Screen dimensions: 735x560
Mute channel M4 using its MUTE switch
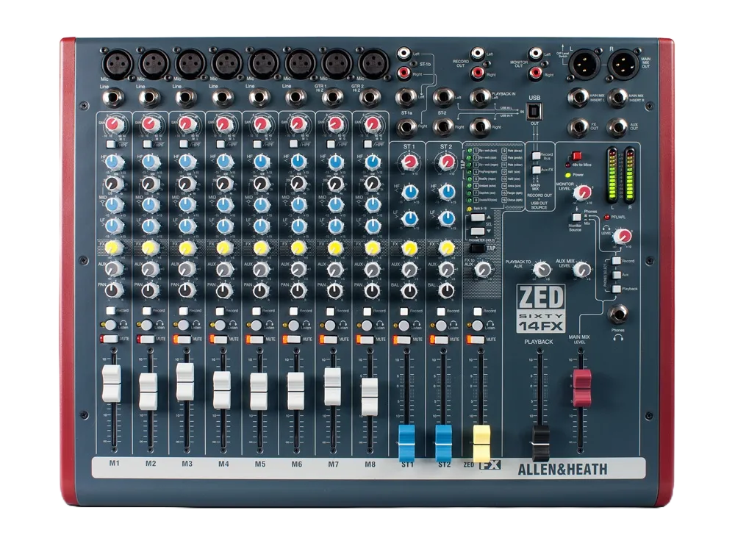click(219, 339)
